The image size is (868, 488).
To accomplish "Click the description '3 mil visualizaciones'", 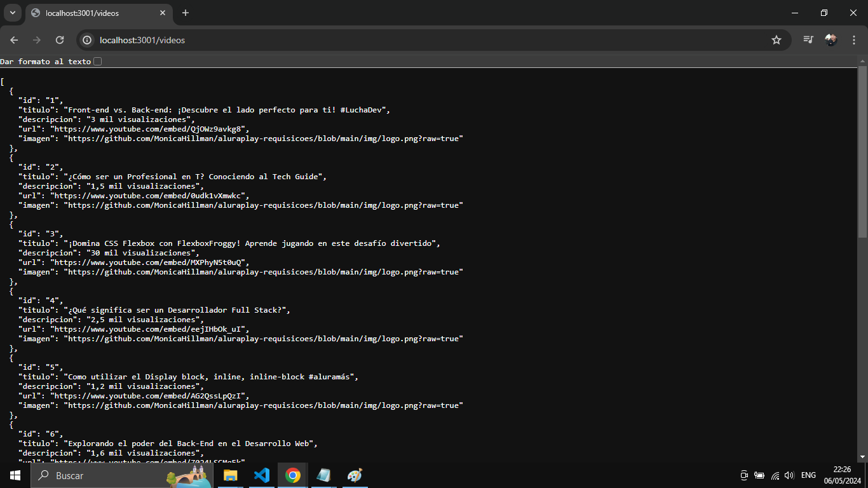I will [x=138, y=119].
